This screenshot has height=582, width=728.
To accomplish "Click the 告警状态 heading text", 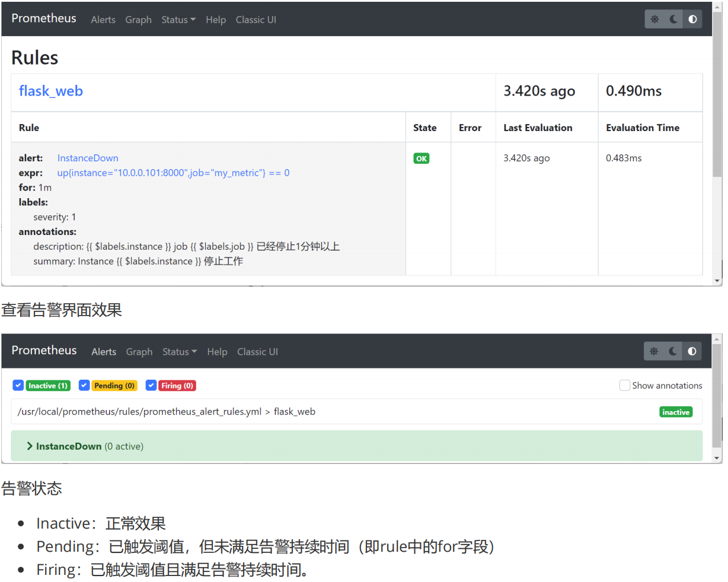I will tap(31, 488).
